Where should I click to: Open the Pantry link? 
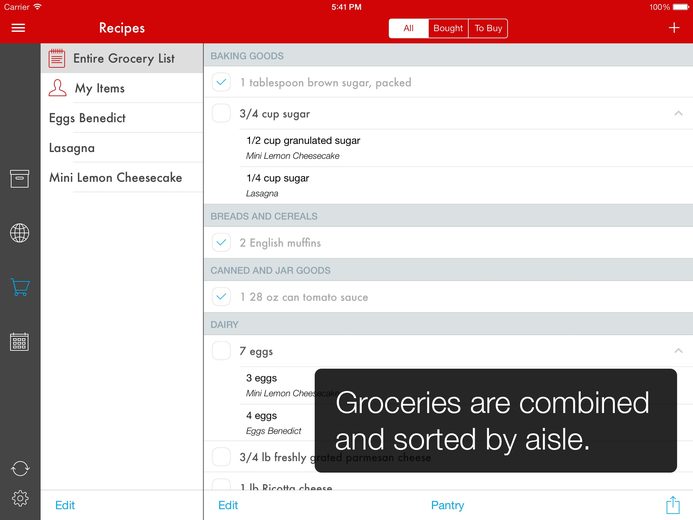(x=447, y=505)
